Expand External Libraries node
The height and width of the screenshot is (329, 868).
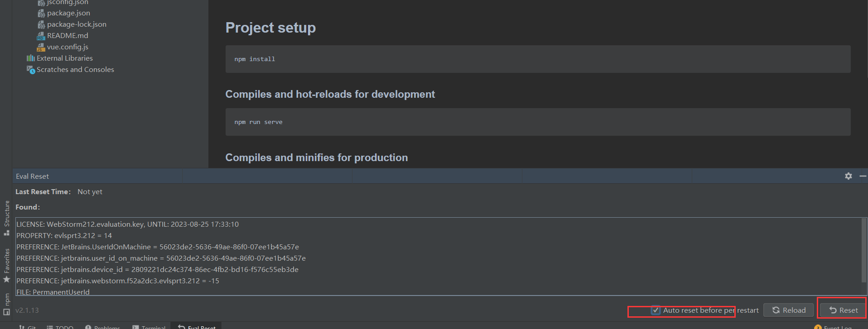[65, 58]
